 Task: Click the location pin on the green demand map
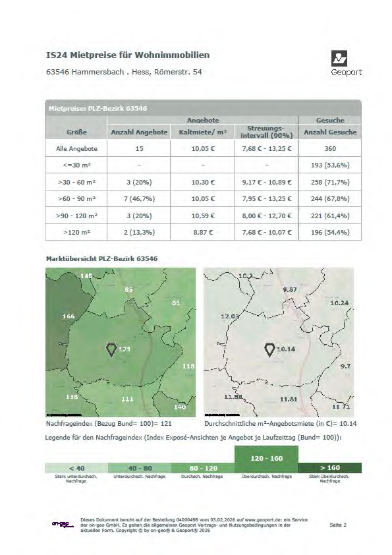coord(111,350)
